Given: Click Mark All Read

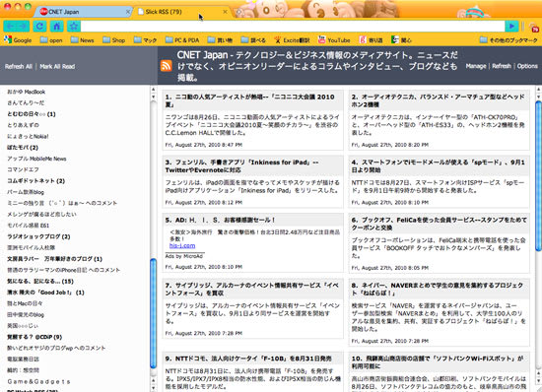Looking at the screenshot, I should click(x=57, y=66).
